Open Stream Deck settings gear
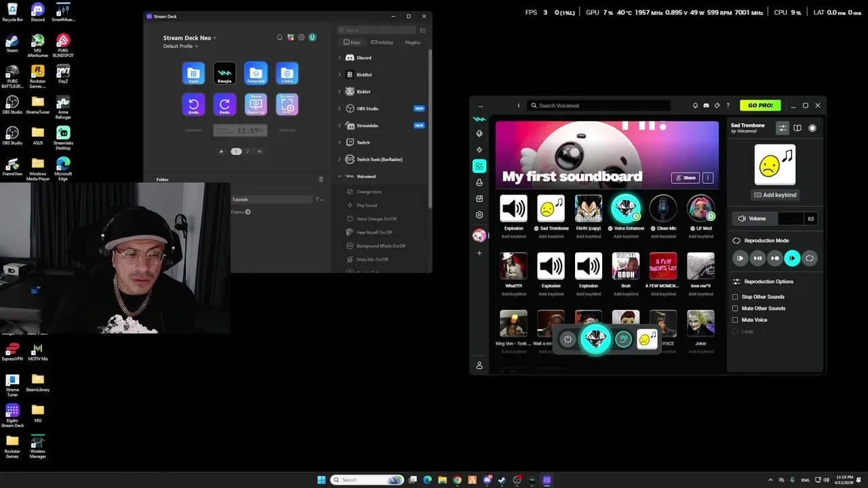 [x=301, y=37]
